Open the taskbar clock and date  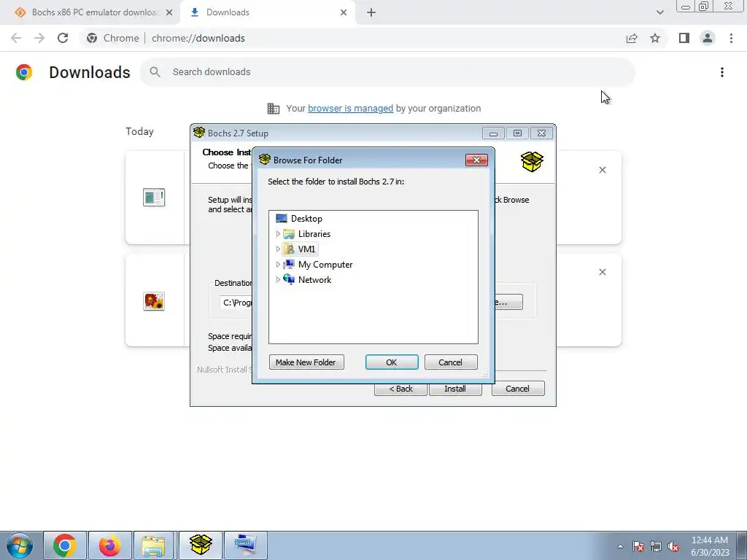(710, 546)
